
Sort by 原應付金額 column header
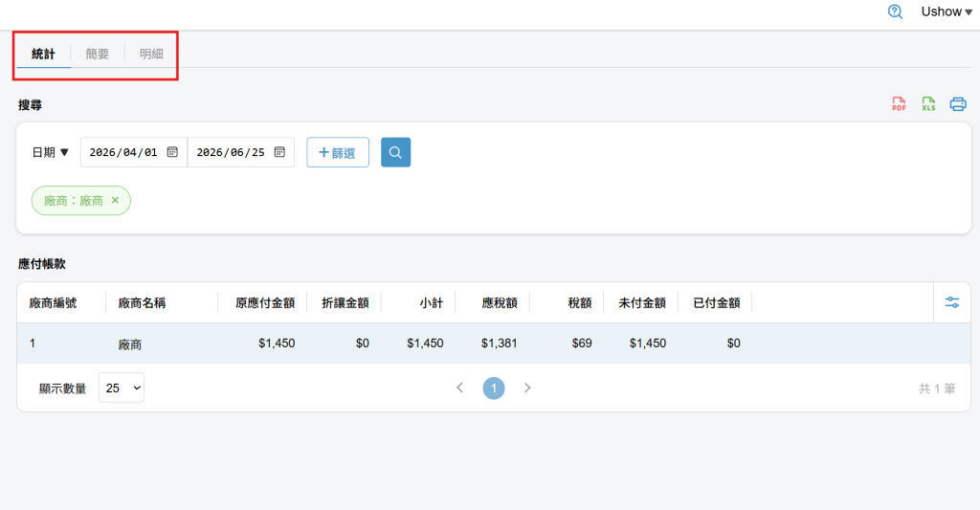click(x=265, y=303)
